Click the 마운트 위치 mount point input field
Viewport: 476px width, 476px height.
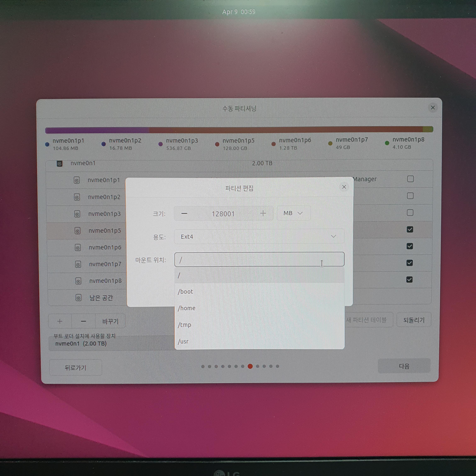pyautogui.click(x=259, y=259)
